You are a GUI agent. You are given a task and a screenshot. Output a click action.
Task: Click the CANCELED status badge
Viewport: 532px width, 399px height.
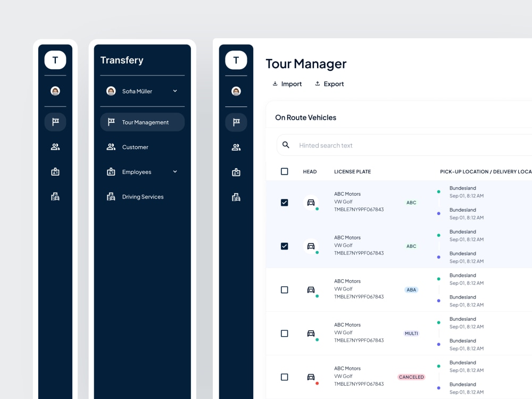tap(411, 377)
